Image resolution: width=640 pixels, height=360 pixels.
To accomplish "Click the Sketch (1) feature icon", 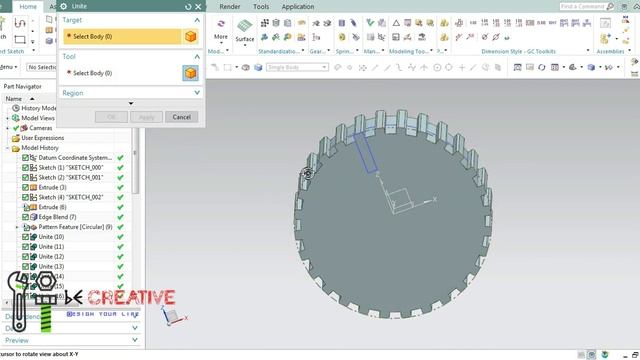I will point(33,168).
